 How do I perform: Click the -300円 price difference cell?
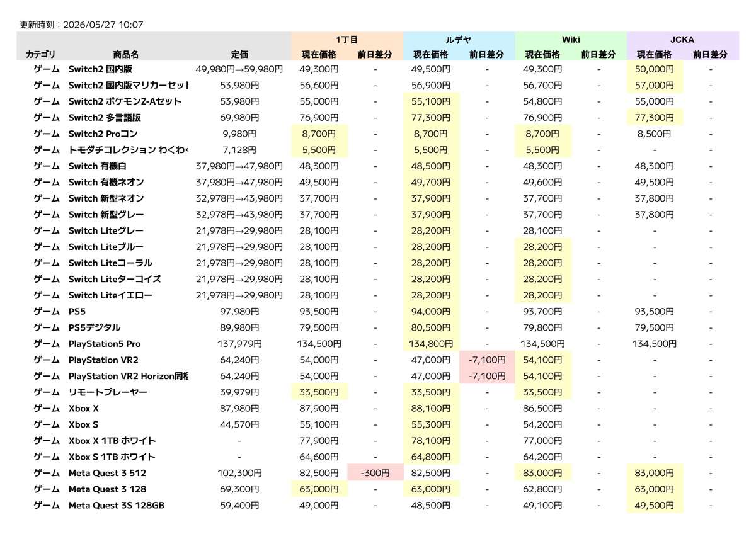point(375,473)
